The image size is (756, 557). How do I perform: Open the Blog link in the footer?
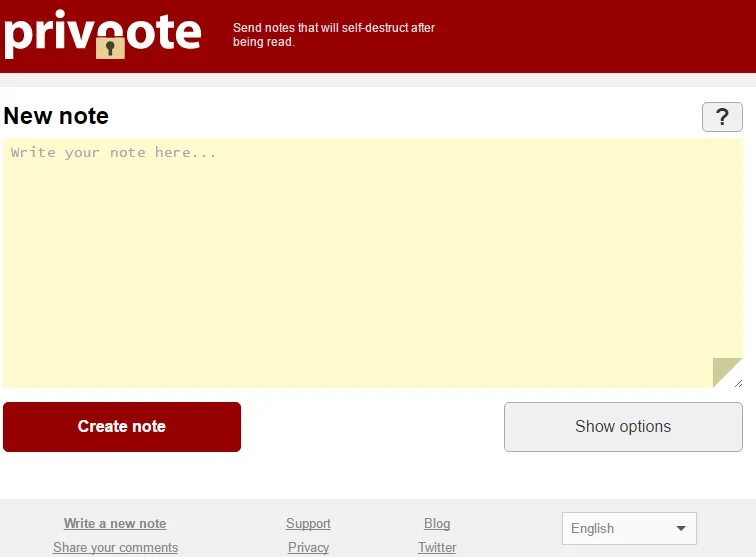pos(437,523)
